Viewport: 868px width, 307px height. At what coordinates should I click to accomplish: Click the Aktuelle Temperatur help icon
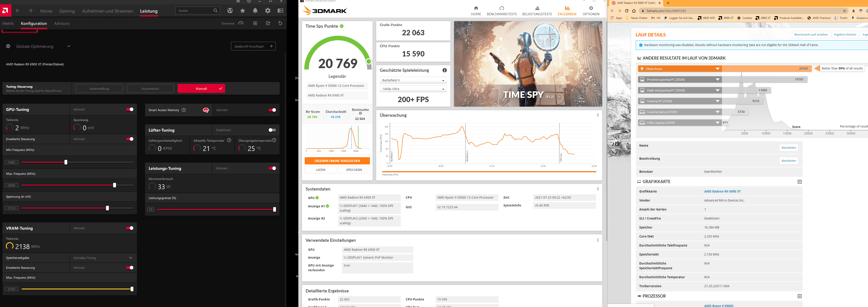[229, 140]
